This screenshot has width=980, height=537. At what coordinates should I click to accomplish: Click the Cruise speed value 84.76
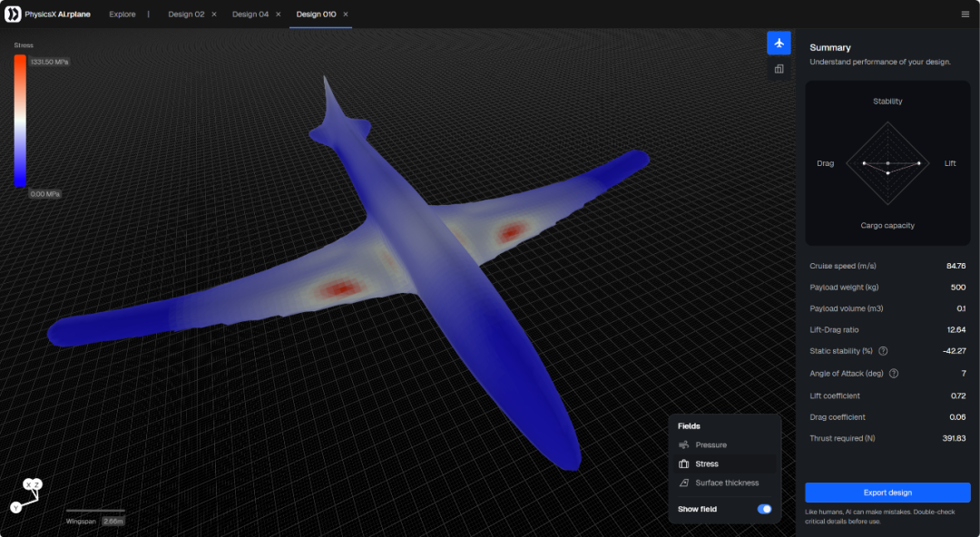coord(955,267)
